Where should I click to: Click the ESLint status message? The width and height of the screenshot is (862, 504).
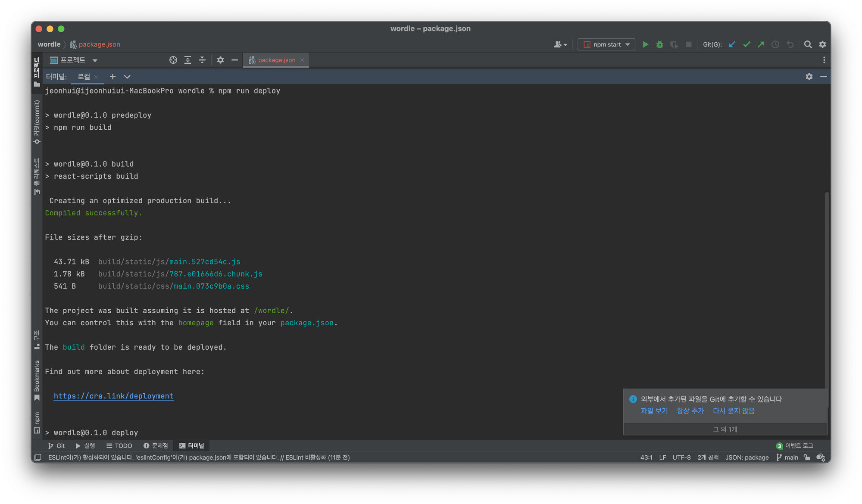click(199, 457)
